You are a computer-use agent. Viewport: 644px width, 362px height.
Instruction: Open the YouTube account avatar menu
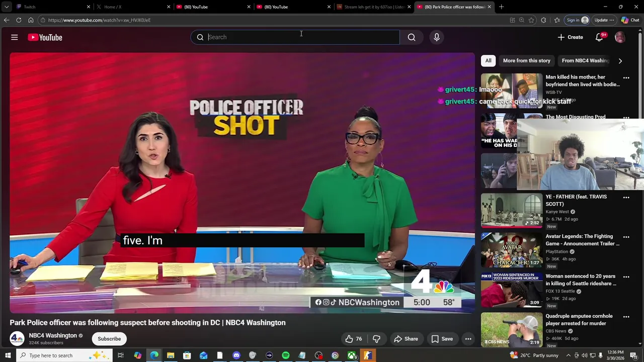620,37
